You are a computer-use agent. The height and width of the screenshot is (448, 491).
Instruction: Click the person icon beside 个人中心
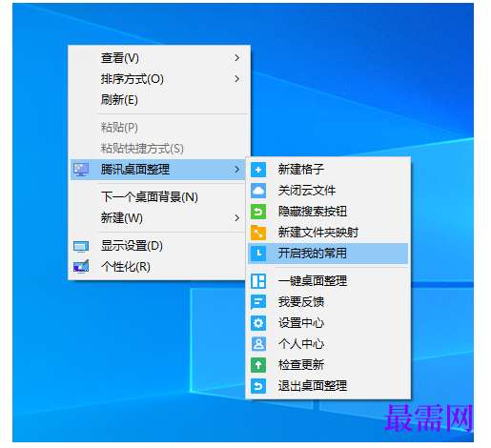[x=258, y=344]
